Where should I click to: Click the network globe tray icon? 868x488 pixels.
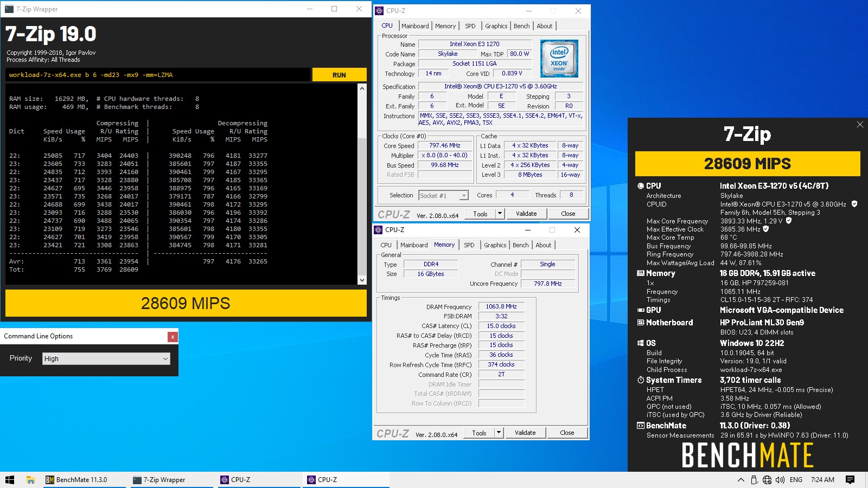tap(767, 480)
